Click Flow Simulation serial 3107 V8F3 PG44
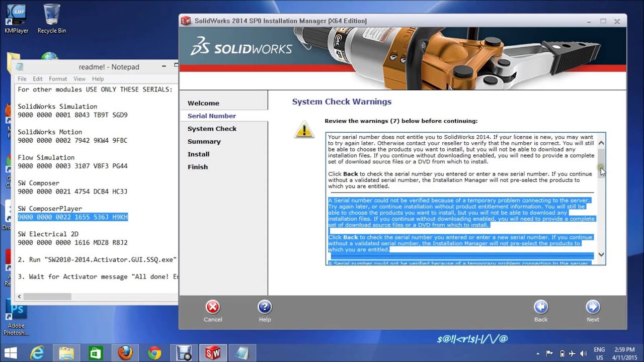Viewport: 644px width, 362px height. 73,166
